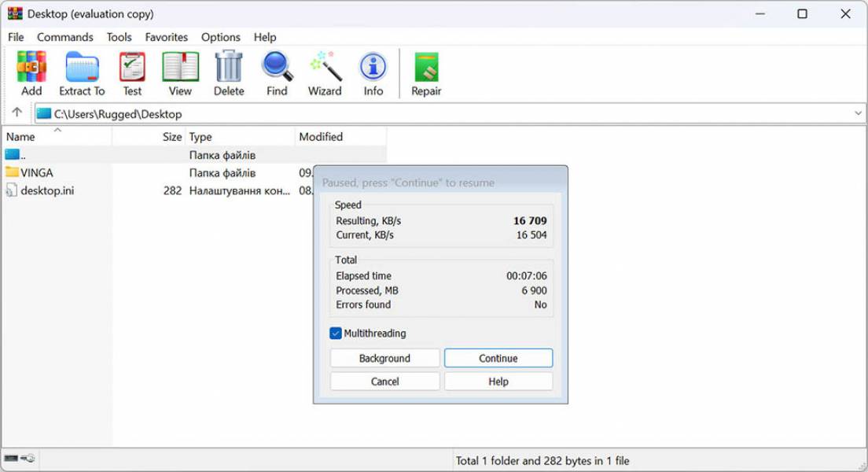Go up one folder level arrow
This screenshot has height=472, width=868.
pos(17,112)
